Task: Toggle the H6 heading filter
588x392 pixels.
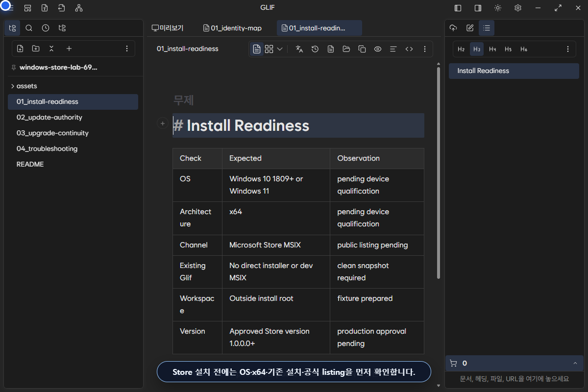Action: point(524,49)
